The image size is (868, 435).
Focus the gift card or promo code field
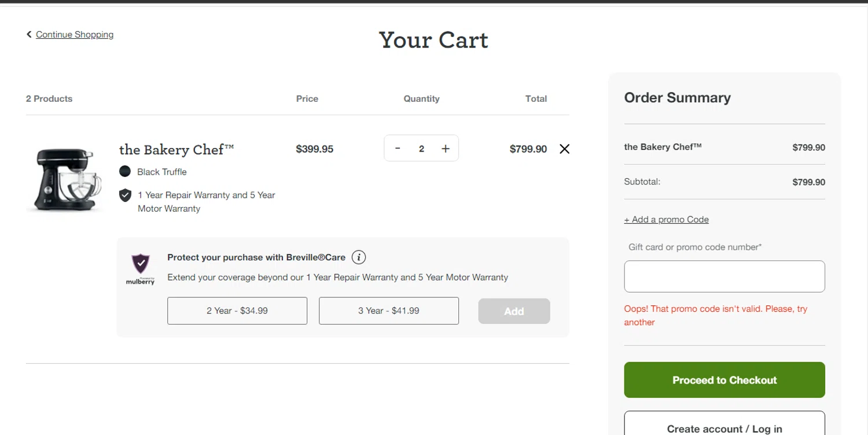(724, 277)
